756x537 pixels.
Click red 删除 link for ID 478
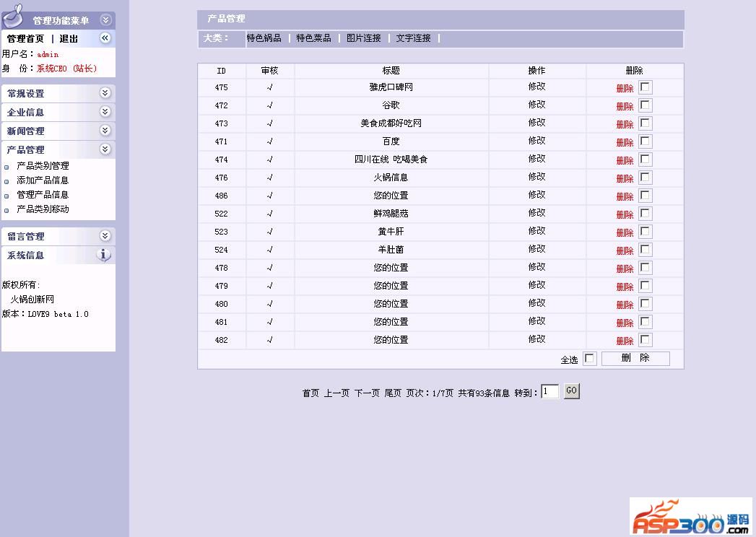click(625, 269)
